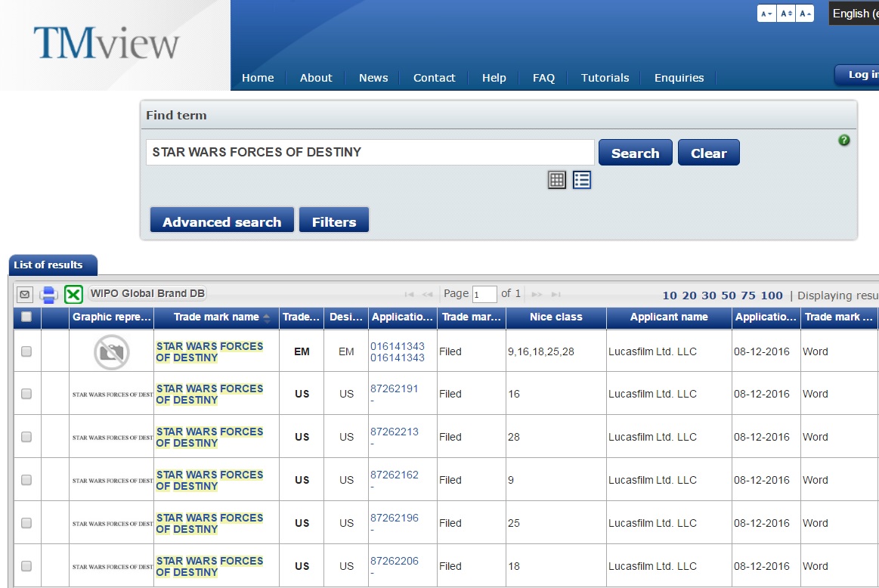Select checkbox for application 87262191 row

coord(26,394)
